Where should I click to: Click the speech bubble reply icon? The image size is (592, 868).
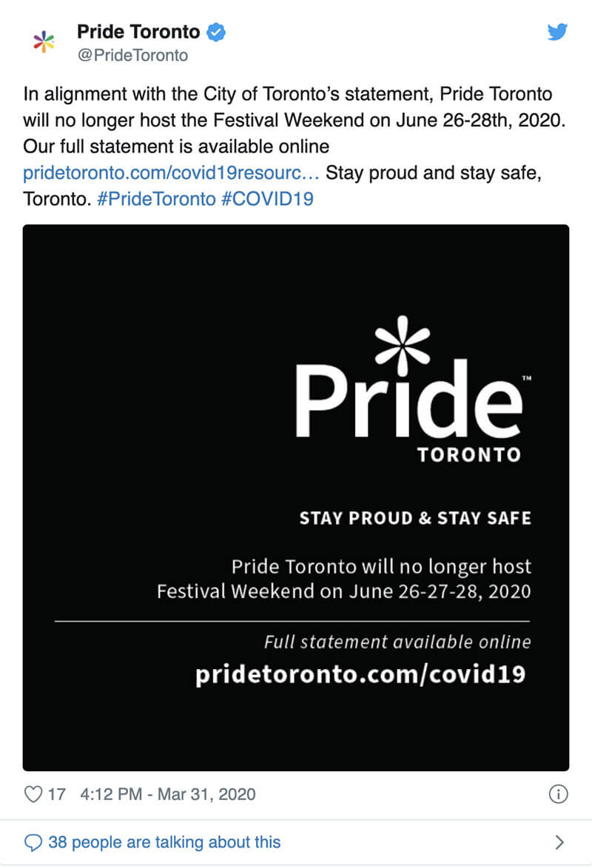pyautogui.click(x=33, y=841)
